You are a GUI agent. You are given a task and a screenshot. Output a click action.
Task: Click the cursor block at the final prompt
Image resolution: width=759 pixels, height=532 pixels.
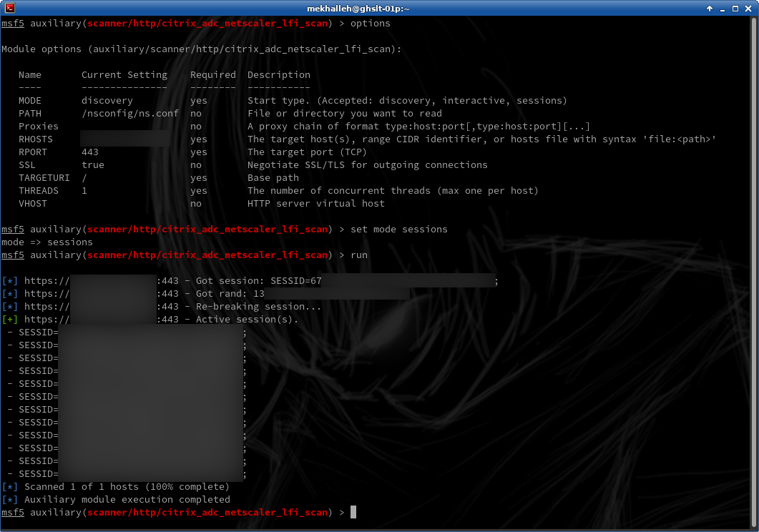(353, 512)
